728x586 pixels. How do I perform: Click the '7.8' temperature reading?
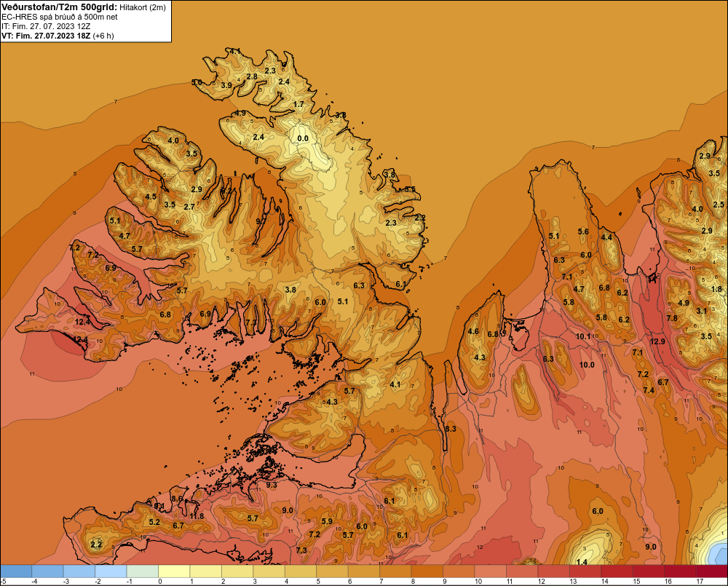672,318
